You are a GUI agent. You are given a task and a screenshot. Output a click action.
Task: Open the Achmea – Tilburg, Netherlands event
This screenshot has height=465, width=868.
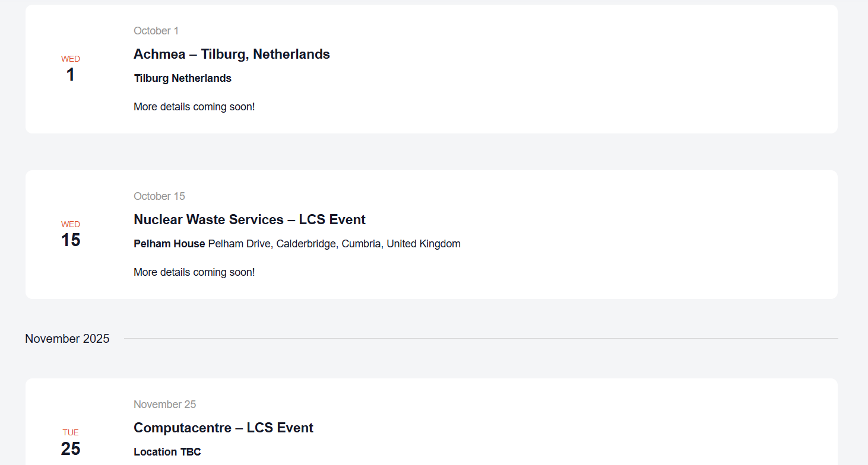pos(232,55)
